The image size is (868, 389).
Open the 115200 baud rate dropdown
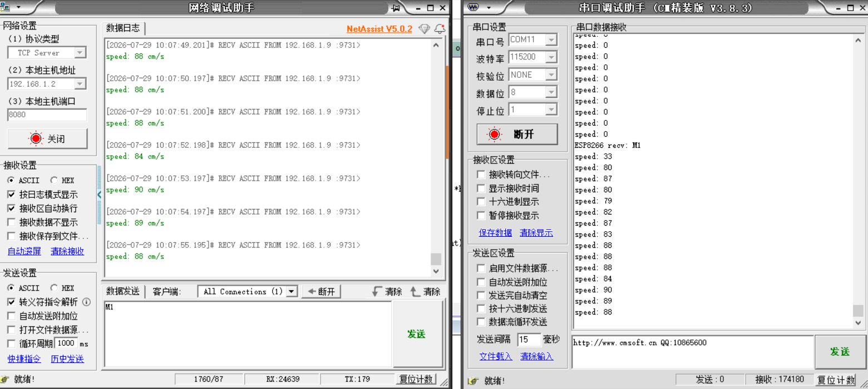[551, 57]
